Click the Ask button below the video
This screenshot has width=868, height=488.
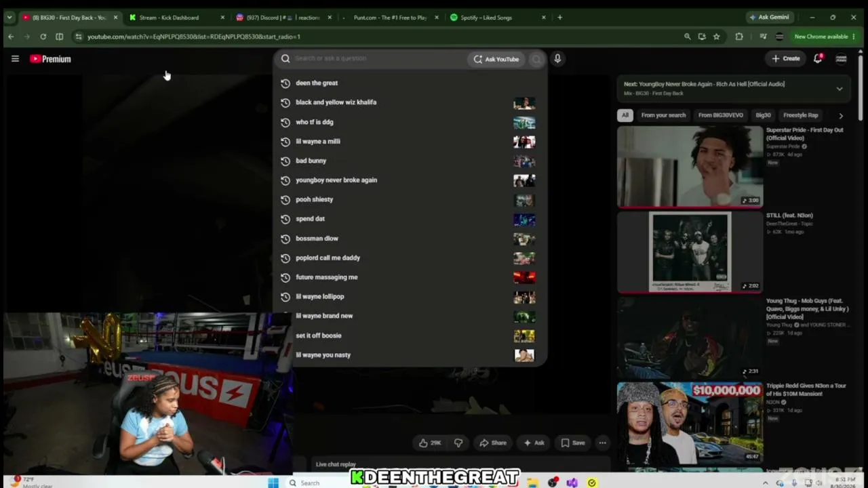pos(534,443)
